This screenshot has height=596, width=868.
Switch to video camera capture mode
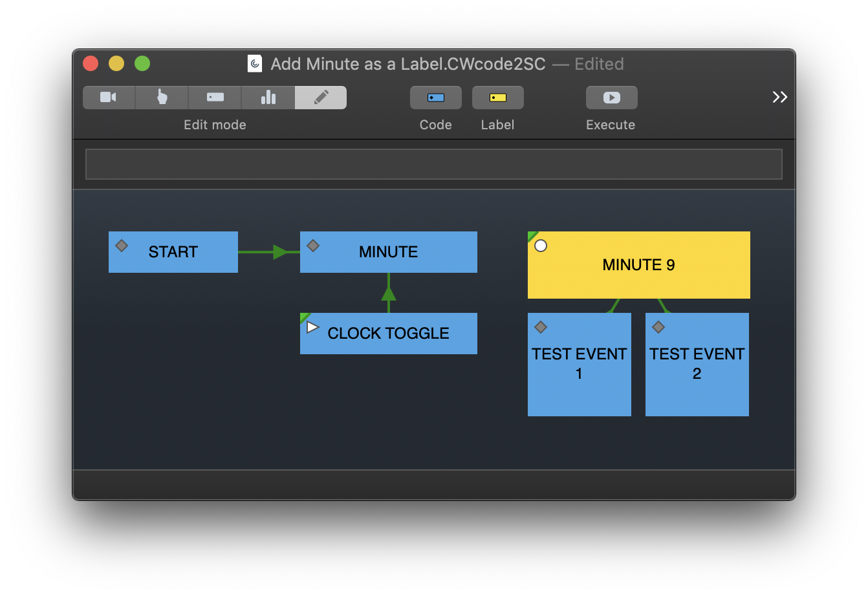pos(109,98)
